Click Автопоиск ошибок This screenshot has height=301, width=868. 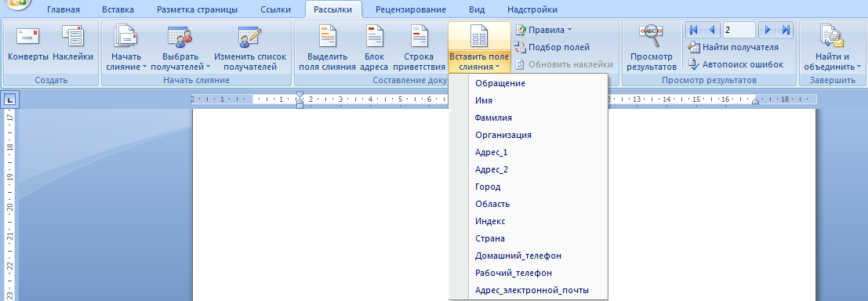tap(735, 64)
